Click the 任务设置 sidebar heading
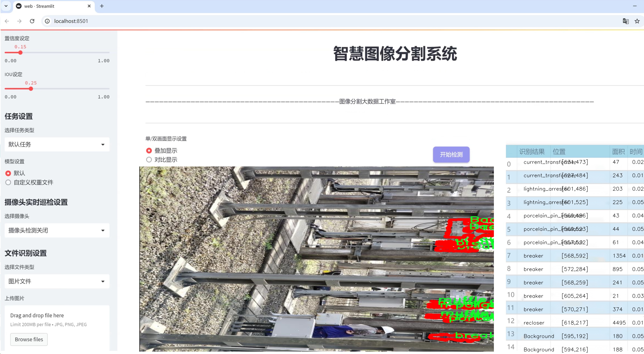The height and width of the screenshot is (354, 644). click(19, 116)
